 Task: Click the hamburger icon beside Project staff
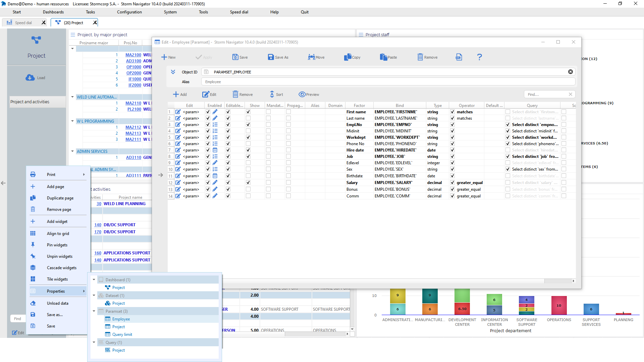tap(361, 35)
